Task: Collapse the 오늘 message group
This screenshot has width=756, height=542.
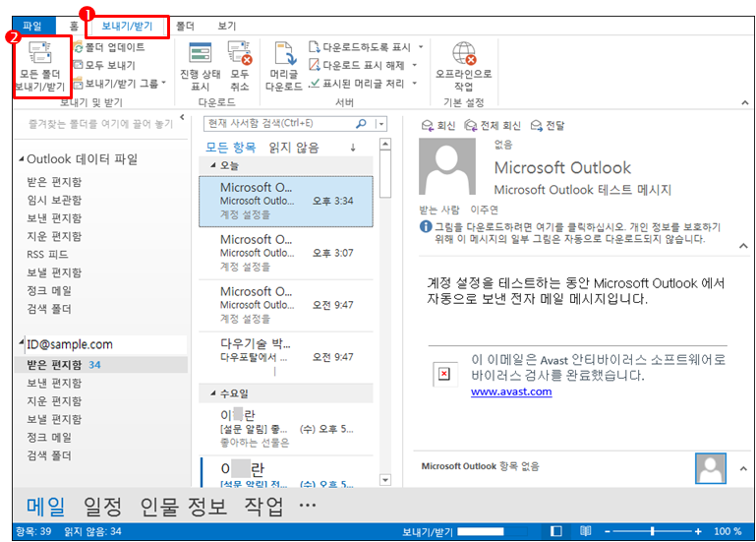Action: click(x=213, y=165)
